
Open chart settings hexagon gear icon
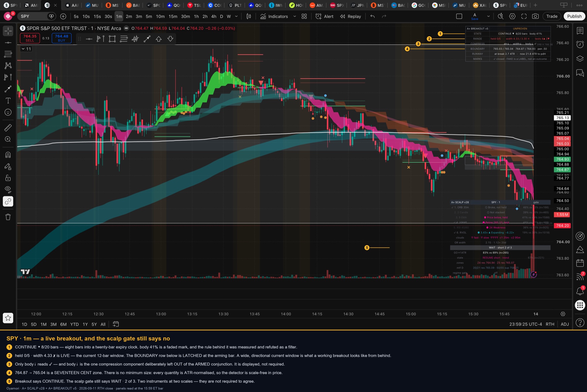pyautogui.click(x=512, y=16)
